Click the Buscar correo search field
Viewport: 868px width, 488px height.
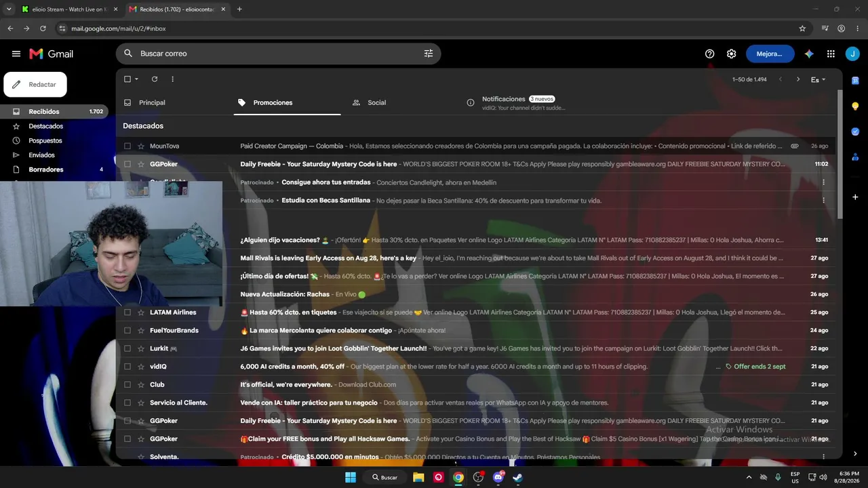[278, 54]
